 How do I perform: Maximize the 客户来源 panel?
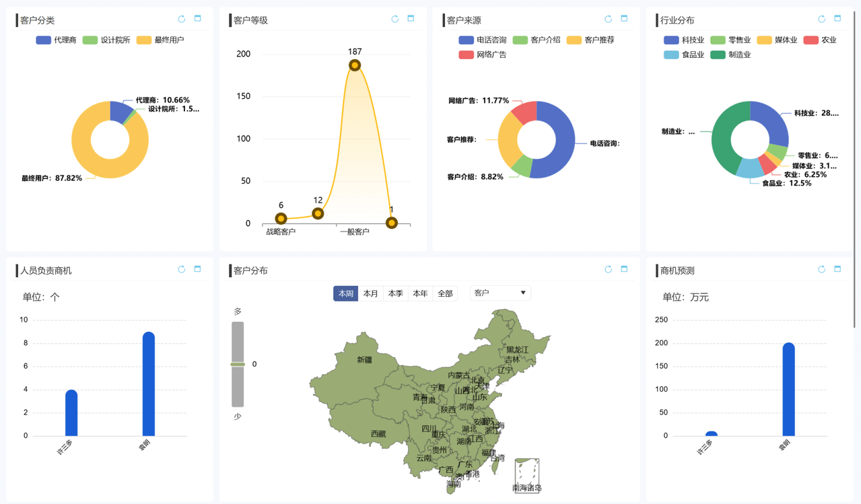(624, 19)
